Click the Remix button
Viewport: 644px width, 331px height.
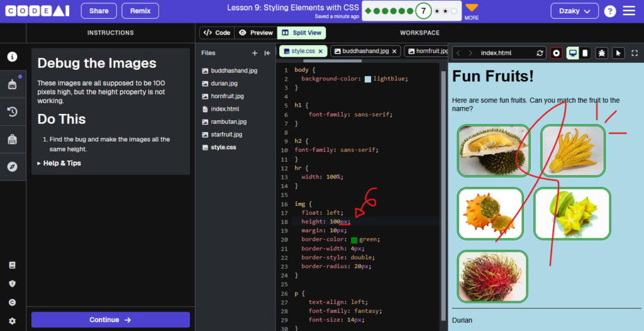click(x=140, y=11)
